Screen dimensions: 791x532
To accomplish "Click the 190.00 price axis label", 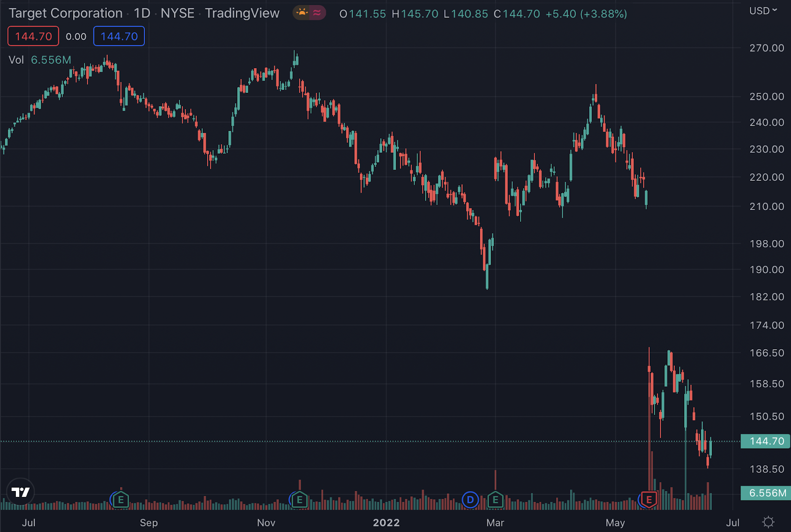I will click(x=767, y=269).
